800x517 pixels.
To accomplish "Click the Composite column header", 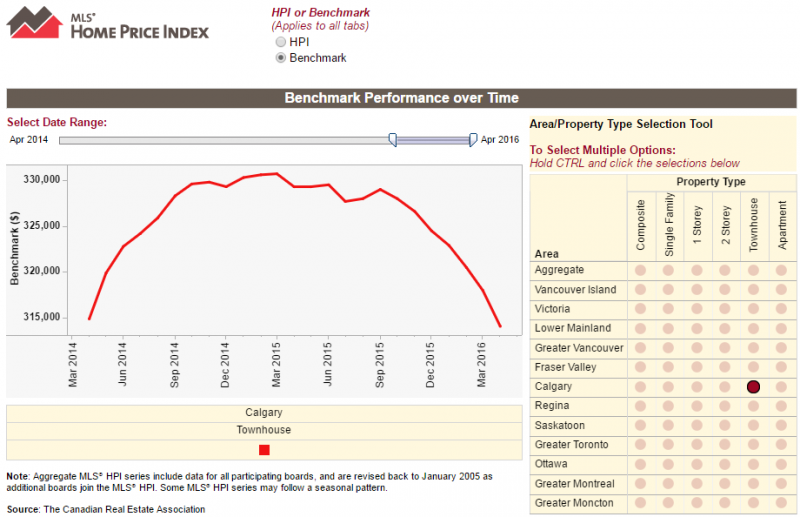I will pos(640,225).
